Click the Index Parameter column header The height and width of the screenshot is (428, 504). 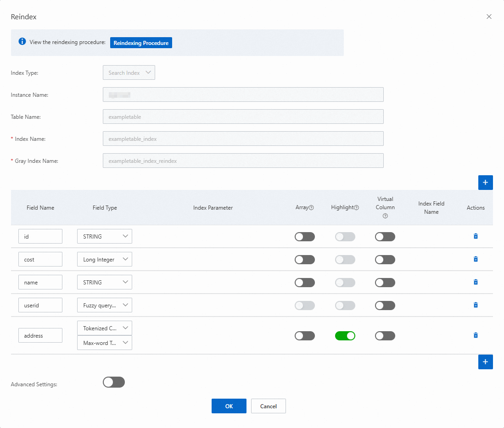pyautogui.click(x=213, y=207)
